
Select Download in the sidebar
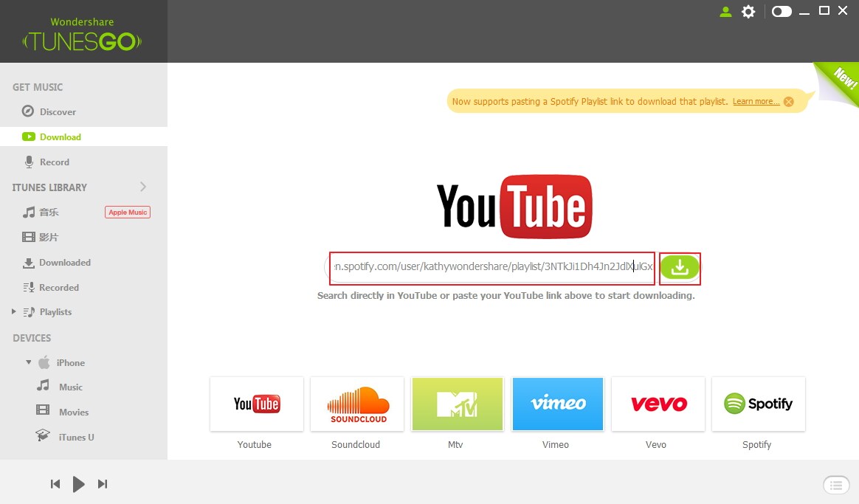84,137
